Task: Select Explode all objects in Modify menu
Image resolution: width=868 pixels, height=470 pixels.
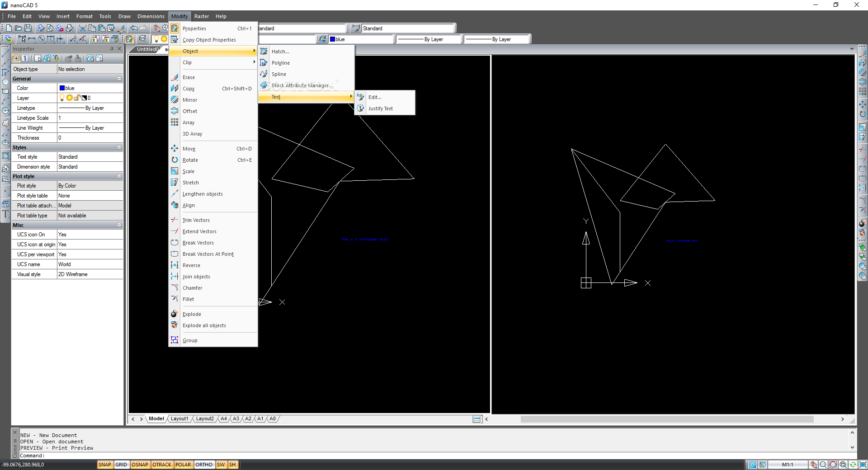Action: (x=213, y=325)
